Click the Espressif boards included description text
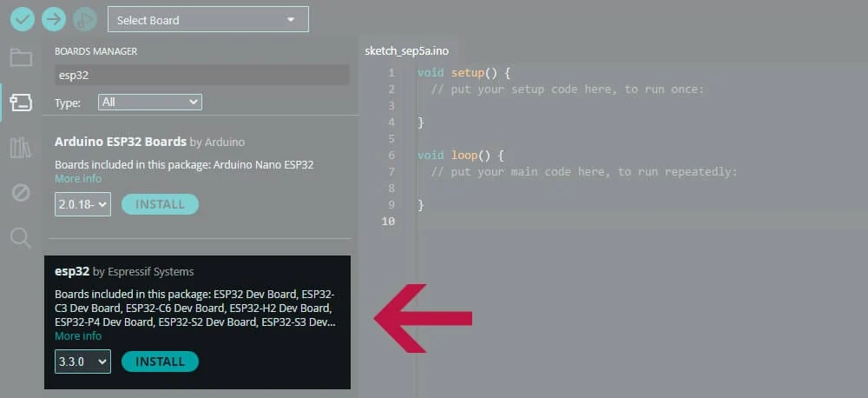The height and width of the screenshot is (398, 868). coord(194,308)
